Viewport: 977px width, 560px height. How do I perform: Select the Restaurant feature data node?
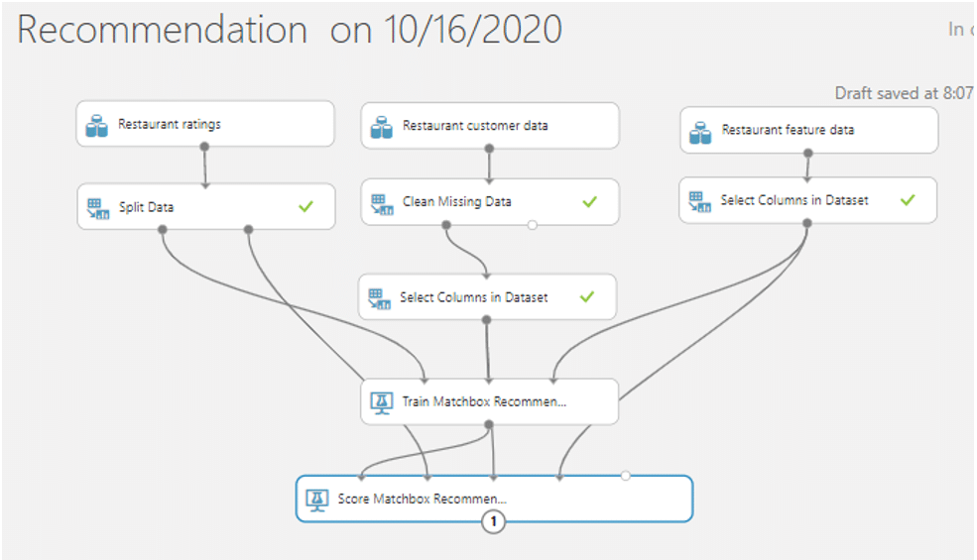788,130
